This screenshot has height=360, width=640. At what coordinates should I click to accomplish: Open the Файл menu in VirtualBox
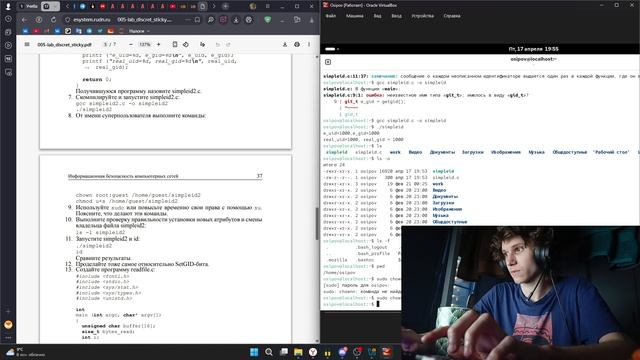coord(331,16)
